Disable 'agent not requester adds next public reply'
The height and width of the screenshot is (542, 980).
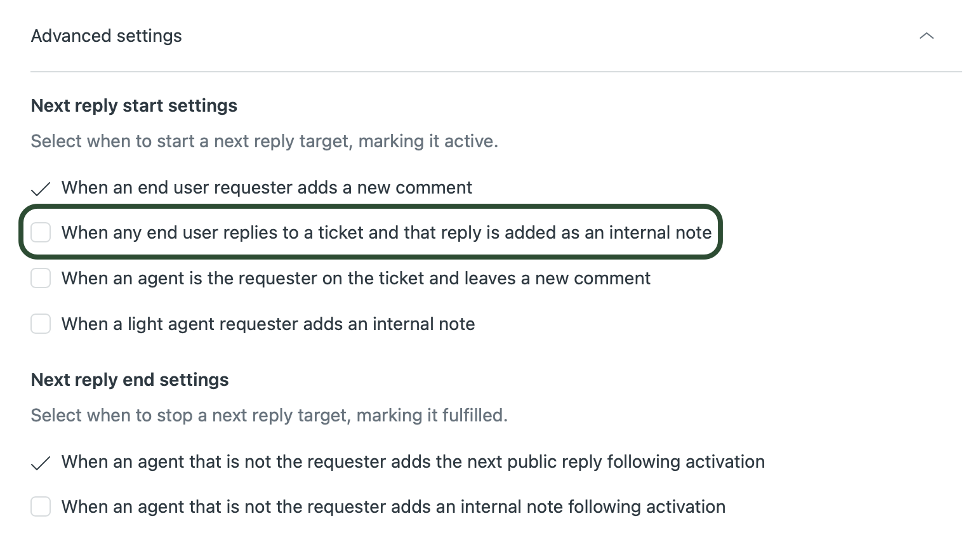pos(41,463)
